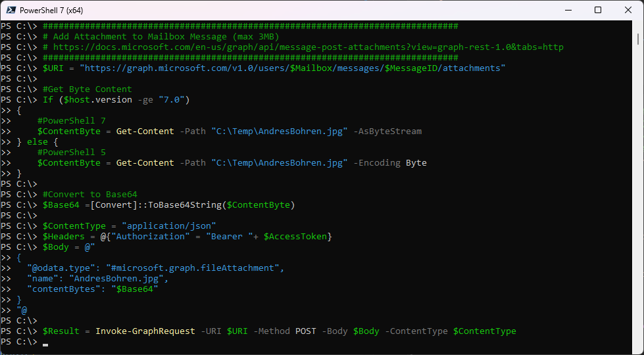Click the "application/json" string
The width and height of the screenshot is (644, 355).
coord(169,225)
